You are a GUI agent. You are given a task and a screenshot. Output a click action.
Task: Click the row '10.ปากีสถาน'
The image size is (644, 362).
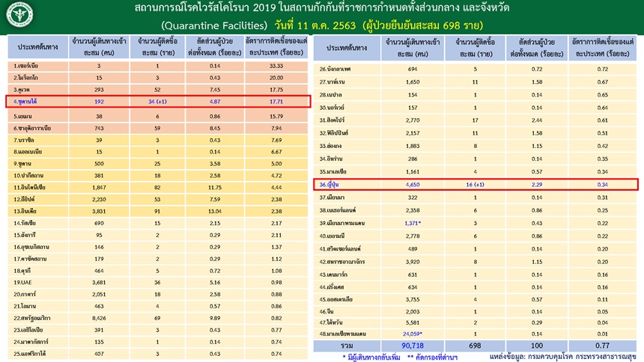click(x=157, y=175)
